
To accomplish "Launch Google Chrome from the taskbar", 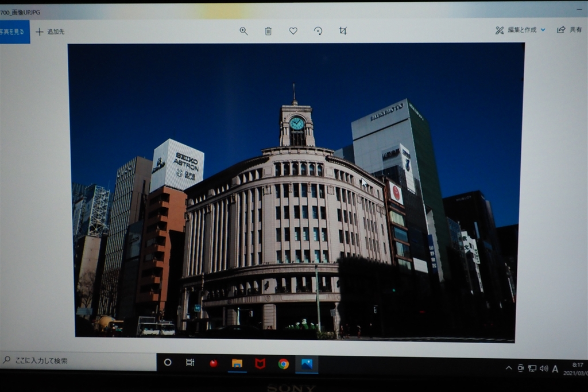I will 284,364.
